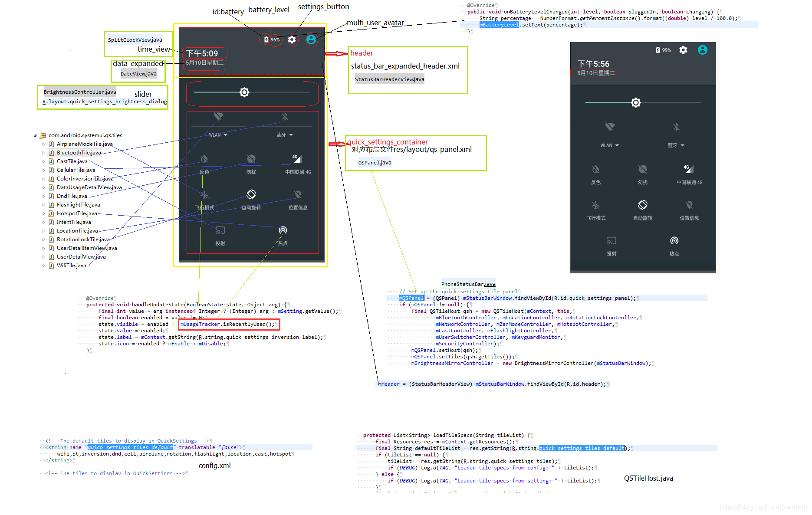Click the 勿扰 do-not-disturb tile
Viewport: 812px width, 515px height.
click(x=250, y=164)
